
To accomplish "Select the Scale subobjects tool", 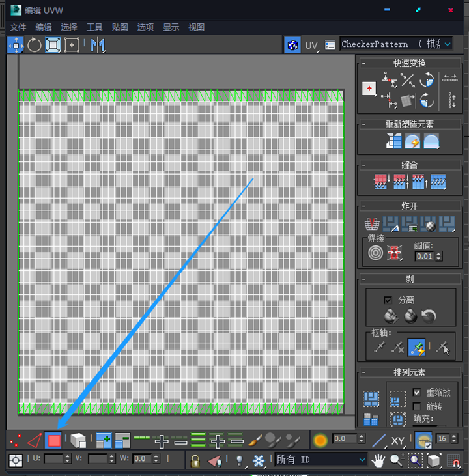I will tap(53, 45).
